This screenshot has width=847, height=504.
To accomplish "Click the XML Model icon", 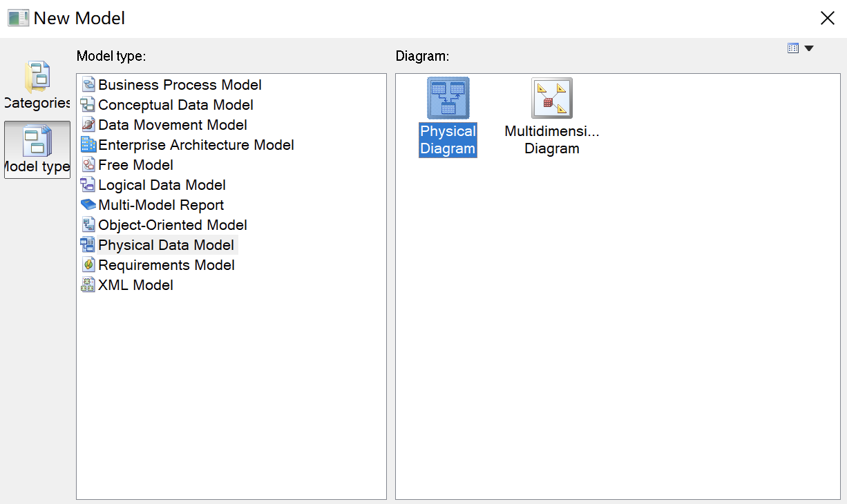I will (88, 285).
